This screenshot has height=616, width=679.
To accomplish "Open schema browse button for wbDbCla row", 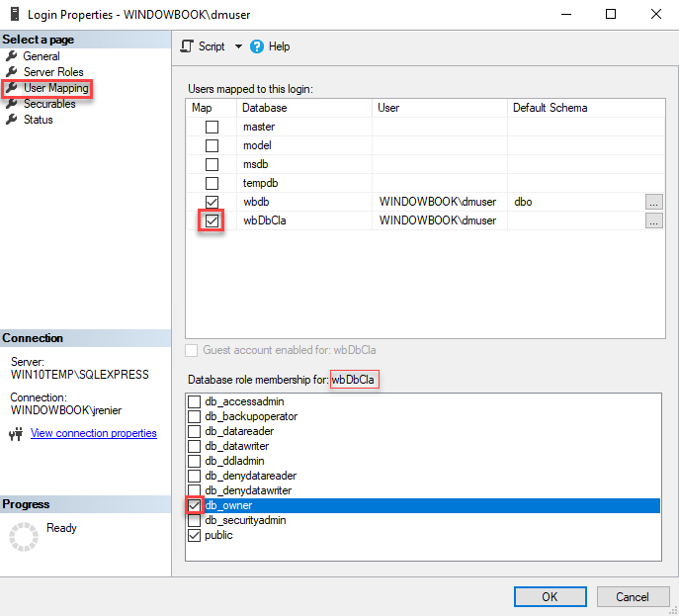I will [654, 220].
